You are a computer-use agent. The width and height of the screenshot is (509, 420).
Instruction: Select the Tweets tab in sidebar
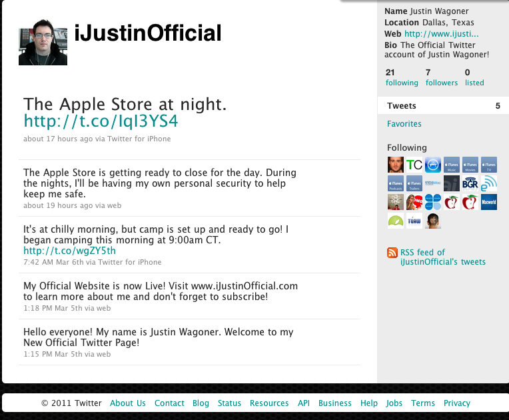pyautogui.click(x=443, y=105)
